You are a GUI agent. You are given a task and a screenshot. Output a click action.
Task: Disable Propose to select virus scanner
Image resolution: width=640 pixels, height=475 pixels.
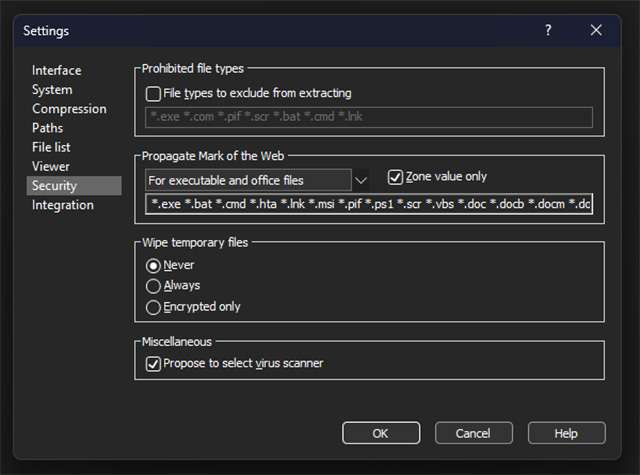[x=153, y=364]
